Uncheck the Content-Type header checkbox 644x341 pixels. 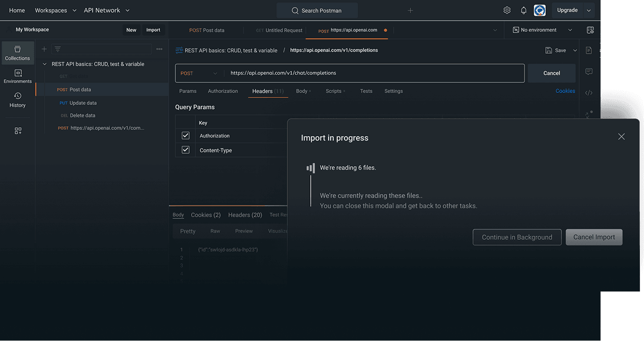186,150
